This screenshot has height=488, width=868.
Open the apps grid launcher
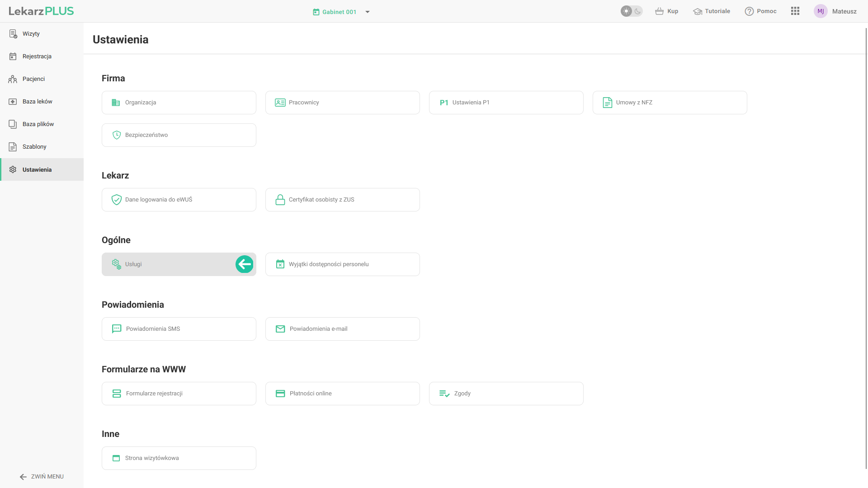tap(795, 11)
